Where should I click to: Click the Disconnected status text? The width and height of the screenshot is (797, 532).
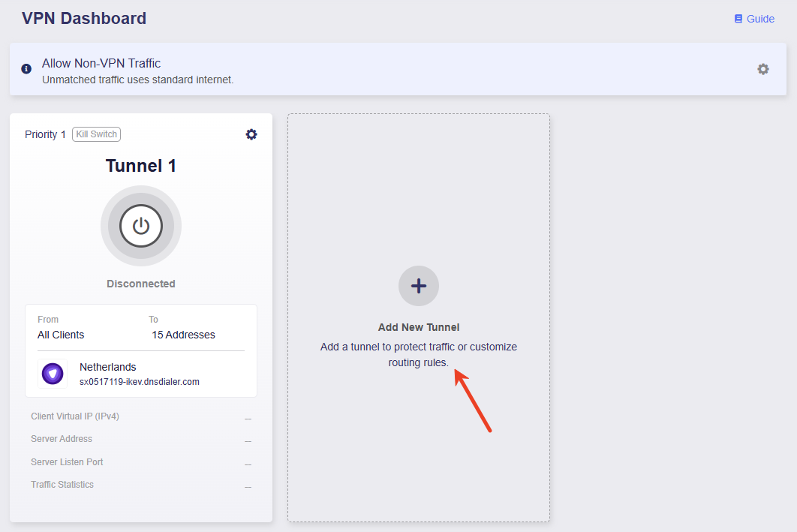point(141,284)
